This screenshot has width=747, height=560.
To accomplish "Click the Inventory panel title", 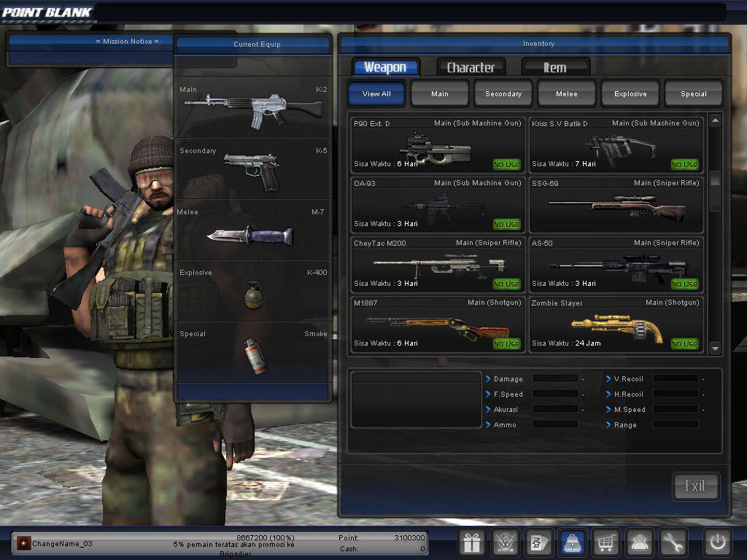I will coord(538,43).
